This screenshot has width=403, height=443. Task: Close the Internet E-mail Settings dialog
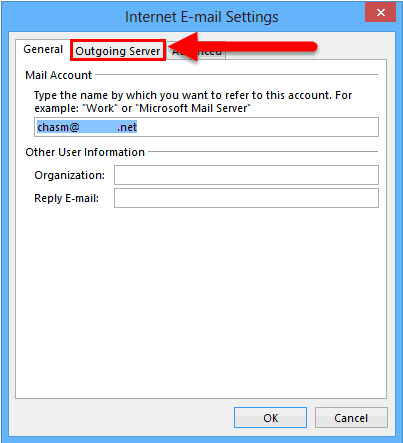click(380, 12)
